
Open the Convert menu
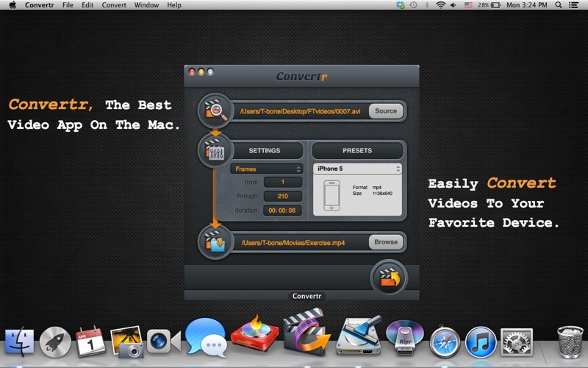click(114, 5)
